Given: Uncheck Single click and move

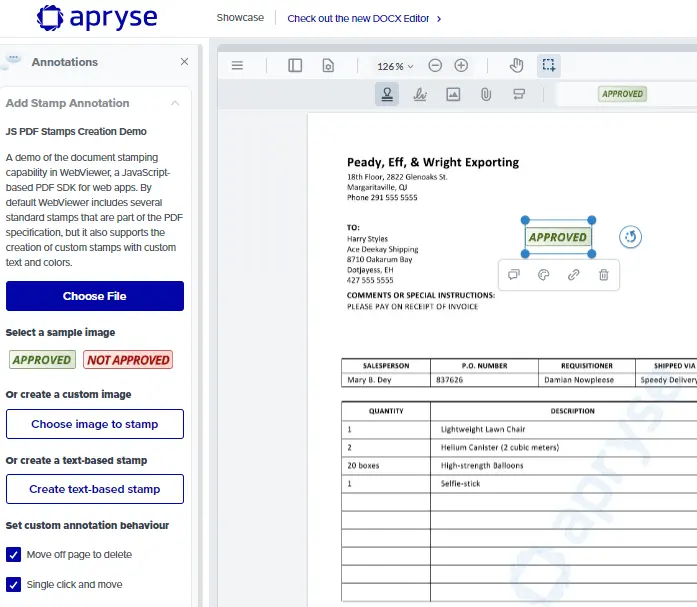Looking at the screenshot, I should click(x=13, y=584).
